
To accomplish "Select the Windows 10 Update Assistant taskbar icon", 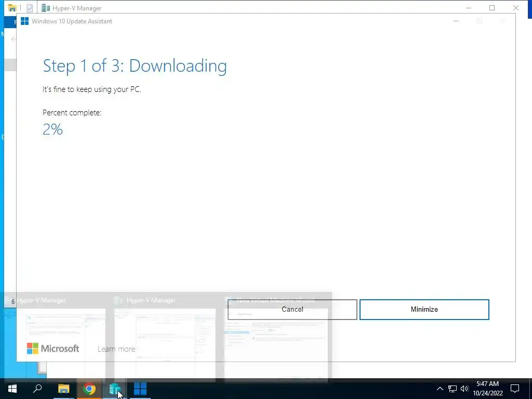I will click(x=140, y=389).
